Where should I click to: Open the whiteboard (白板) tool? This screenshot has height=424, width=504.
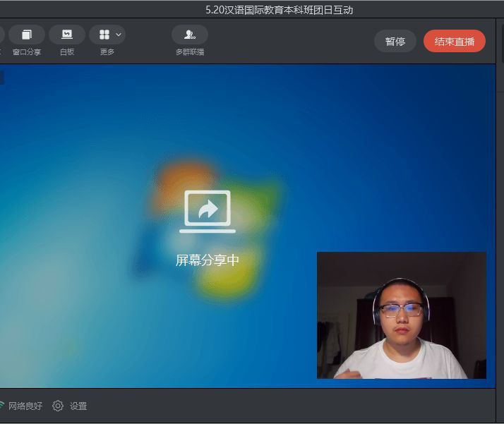pyautogui.click(x=67, y=35)
